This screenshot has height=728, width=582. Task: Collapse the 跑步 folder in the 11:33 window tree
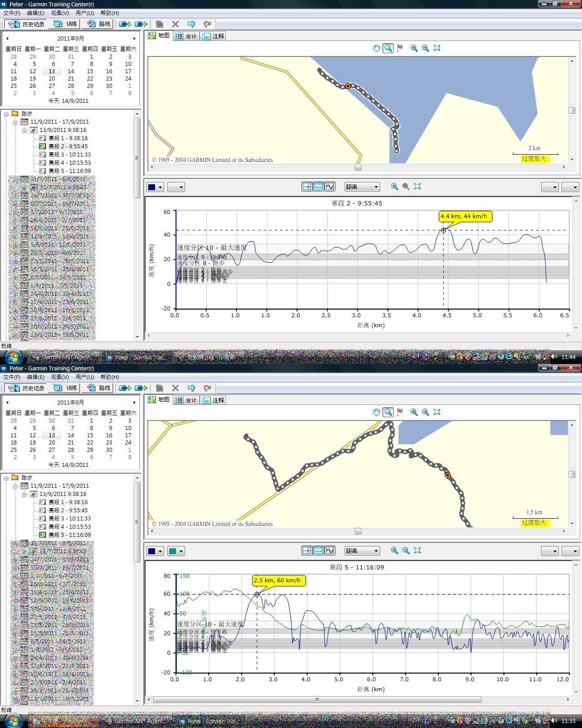[x=7, y=478]
